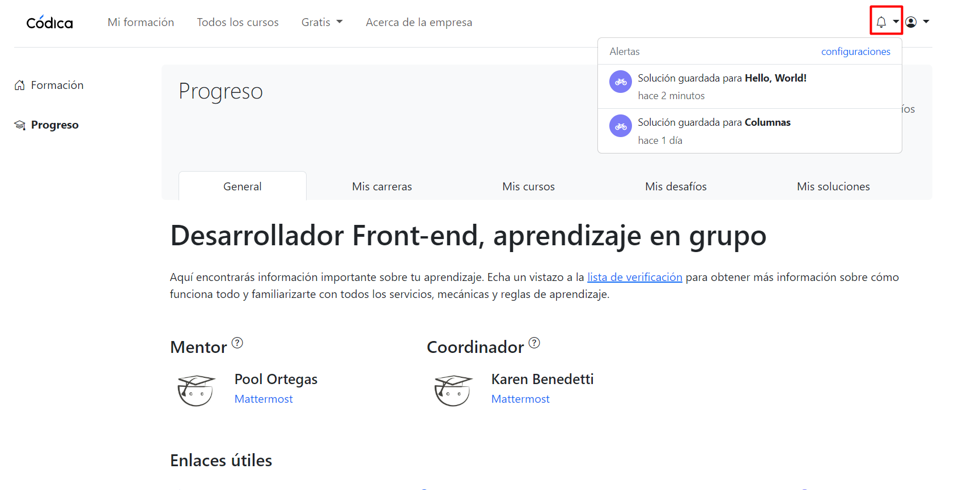Open alert configuraciones link
This screenshot has height=490, width=980.
point(855,52)
